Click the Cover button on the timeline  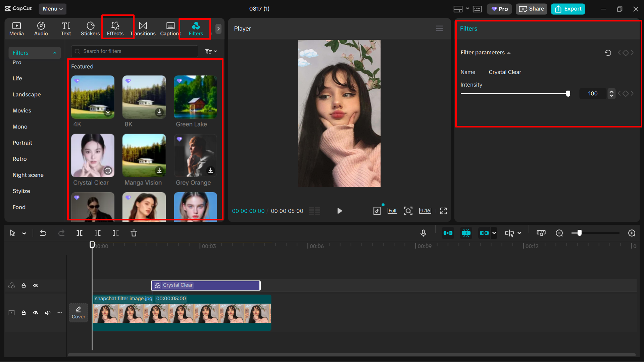click(x=78, y=312)
